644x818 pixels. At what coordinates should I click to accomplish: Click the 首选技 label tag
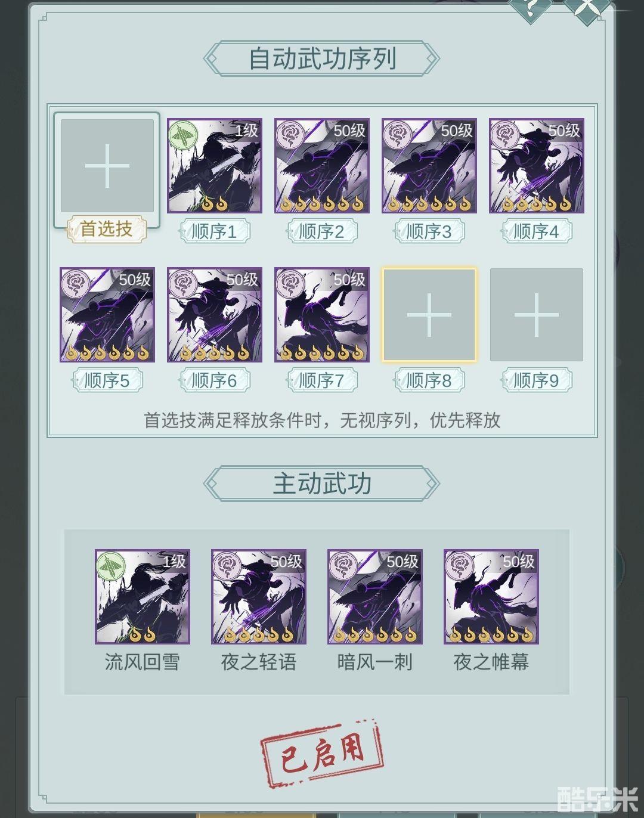pyautogui.click(x=107, y=229)
